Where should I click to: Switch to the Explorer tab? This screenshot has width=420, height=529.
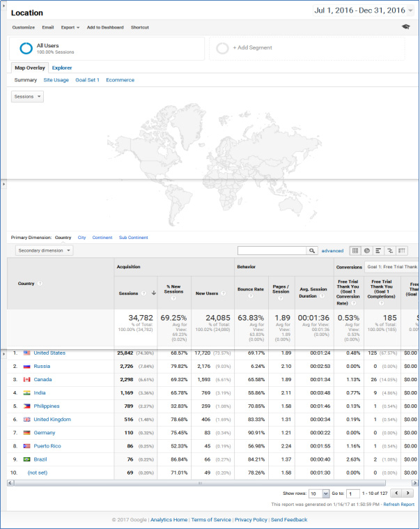(x=62, y=68)
